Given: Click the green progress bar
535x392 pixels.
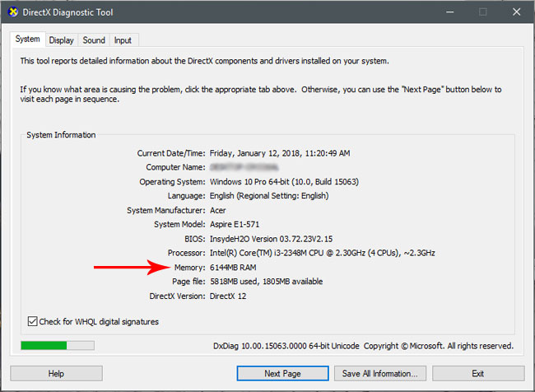Looking at the screenshot, I should click(58, 346).
